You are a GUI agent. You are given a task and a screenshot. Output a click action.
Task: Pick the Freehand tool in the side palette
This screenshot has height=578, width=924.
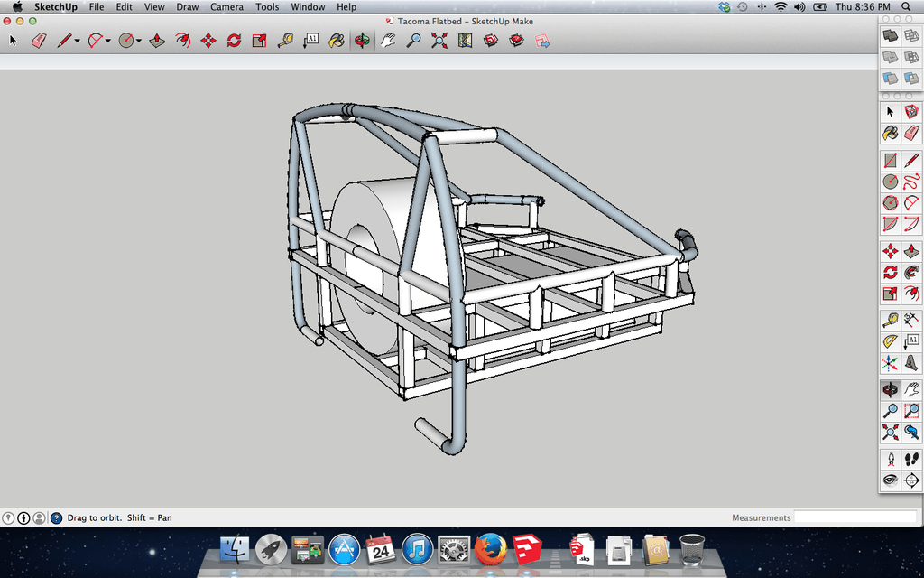911,182
